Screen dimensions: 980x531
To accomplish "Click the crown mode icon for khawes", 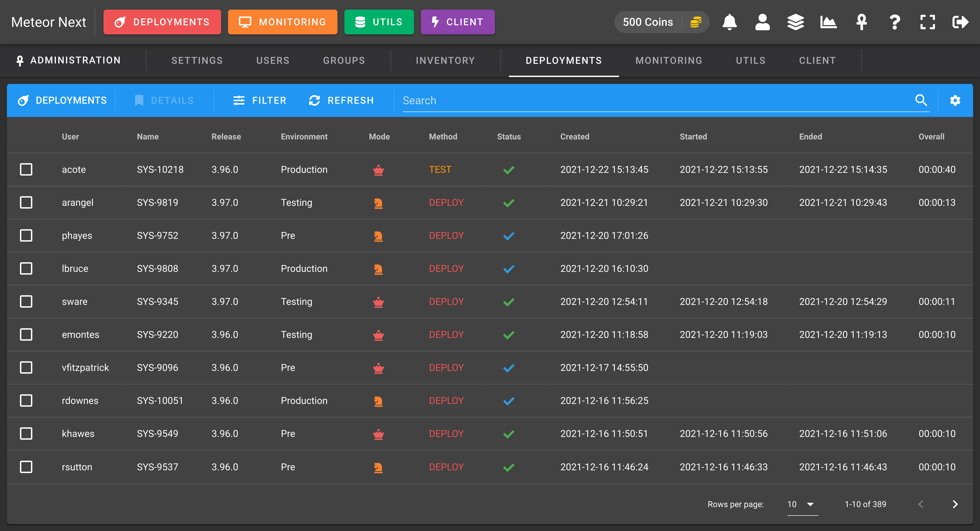I will point(379,434).
